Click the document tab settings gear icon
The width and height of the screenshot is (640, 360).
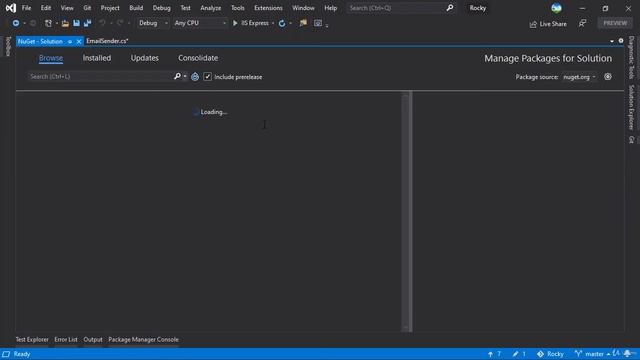(x=621, y=41)
